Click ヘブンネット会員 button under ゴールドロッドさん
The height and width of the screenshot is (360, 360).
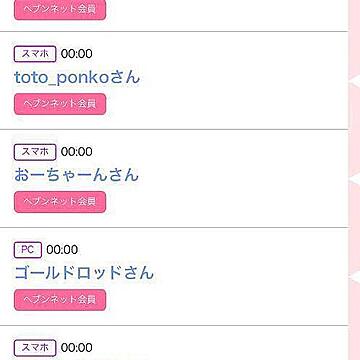pyautogui.click(x=60, y=300)
